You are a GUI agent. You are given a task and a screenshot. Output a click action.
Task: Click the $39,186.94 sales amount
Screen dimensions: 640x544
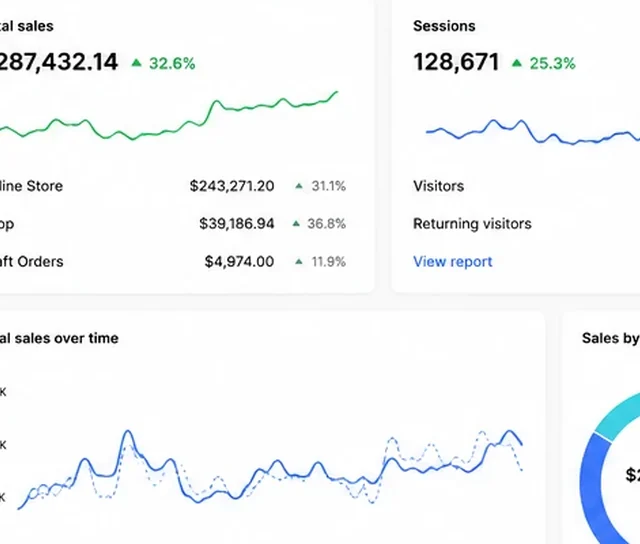(x=237, y=224)
